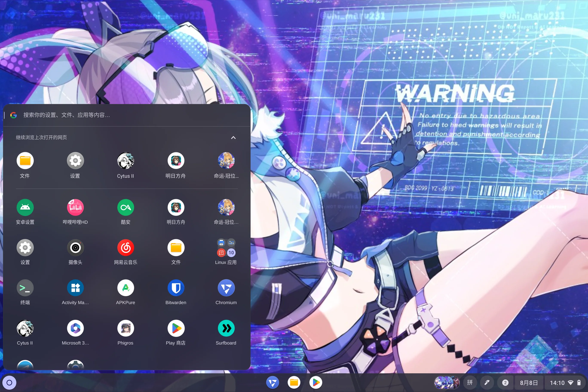Open the holding space thumbnails on the shelf
The height and width of the screenshot is (392, 588).
pyautogui.click(x=447, y=383)
